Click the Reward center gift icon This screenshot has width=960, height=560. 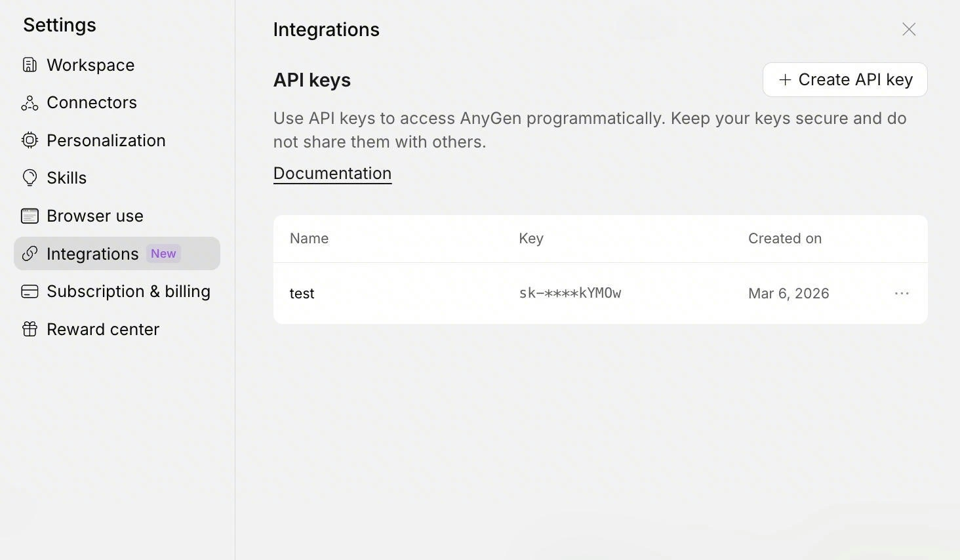point(30,329)
